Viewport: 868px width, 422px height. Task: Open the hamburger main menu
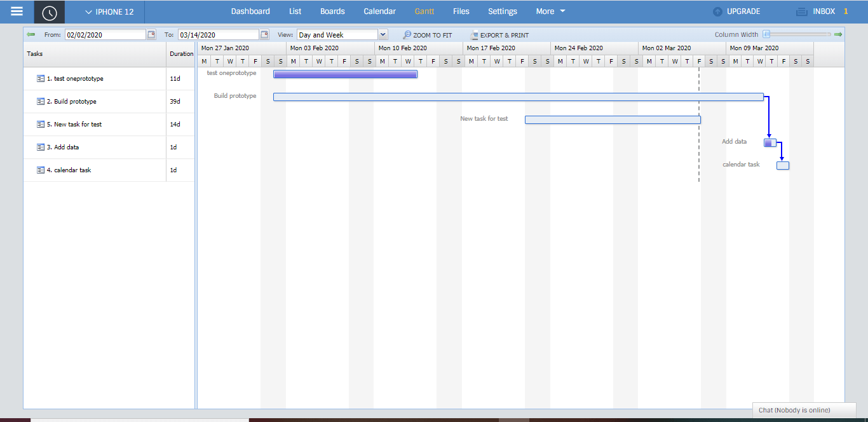[x=17, y=11]
